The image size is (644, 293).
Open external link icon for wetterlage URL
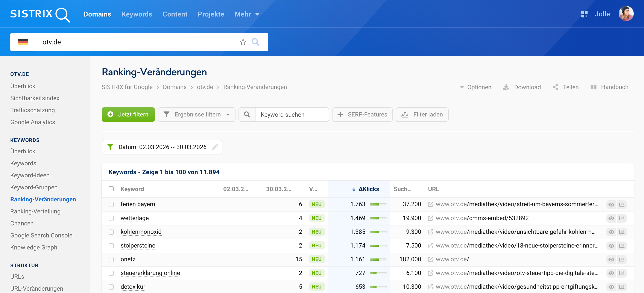(x=430, y=218)
